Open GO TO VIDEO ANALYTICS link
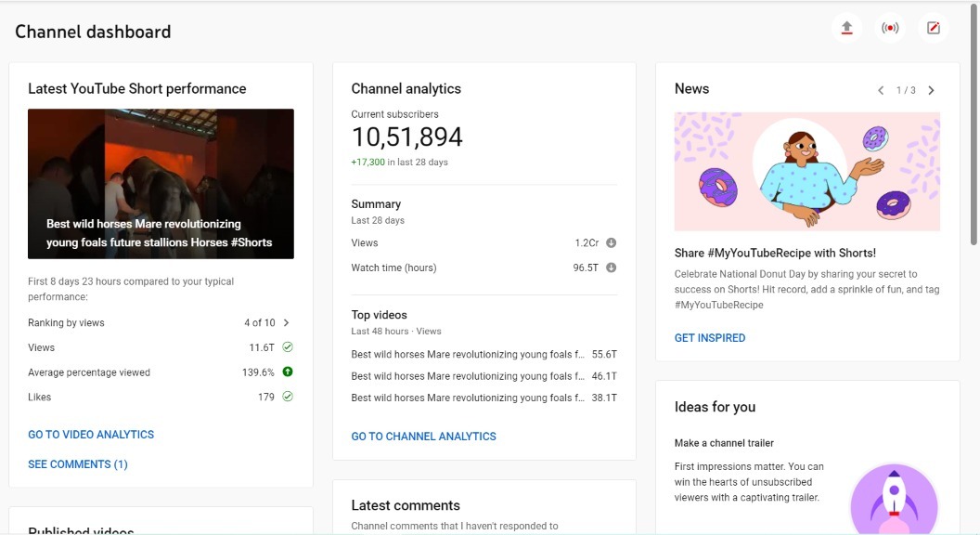This screenshot has width=980, height=535. click(91, 435)
